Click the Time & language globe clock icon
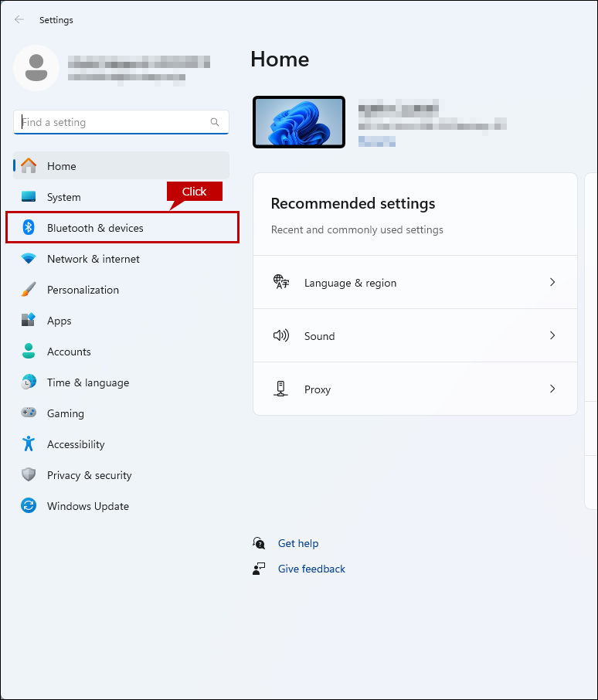The height and width of the screenshot is (700, 598). 29,382
